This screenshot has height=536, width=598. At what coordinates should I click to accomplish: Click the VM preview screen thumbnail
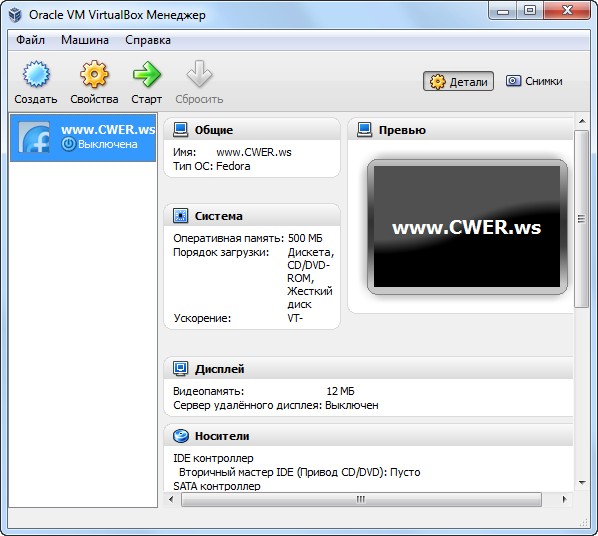coord(467,227)
